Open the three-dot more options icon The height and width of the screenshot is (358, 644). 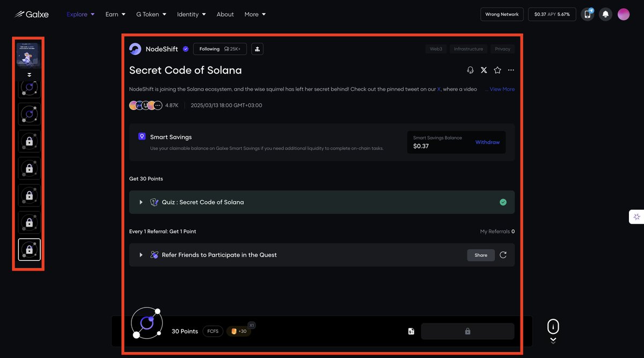(x=511, y=70)
